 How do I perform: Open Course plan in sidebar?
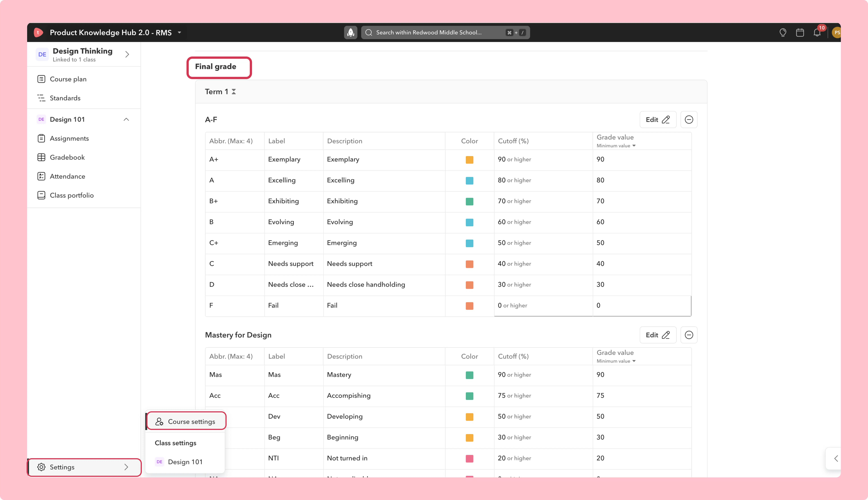tap(68, 79)
